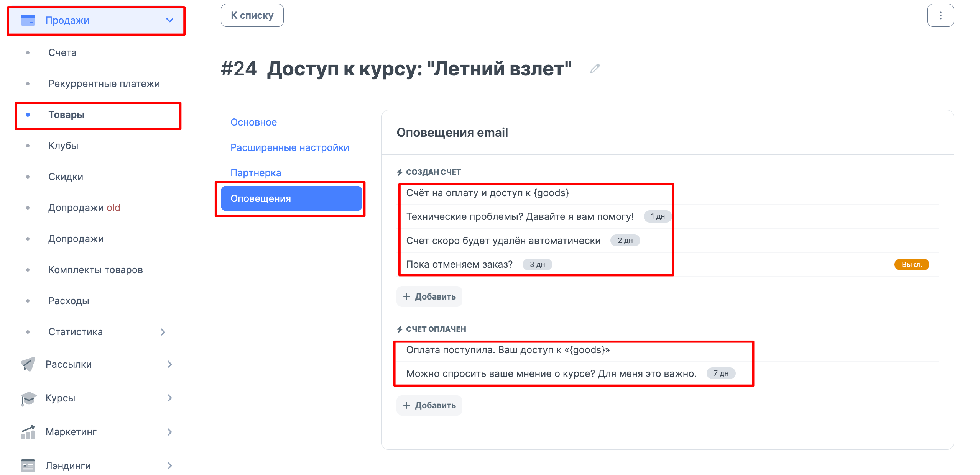Click the lightning icon beside Создан счет
Image resolution: width=980 pixels, height=475 pixels.
[400, 172]
